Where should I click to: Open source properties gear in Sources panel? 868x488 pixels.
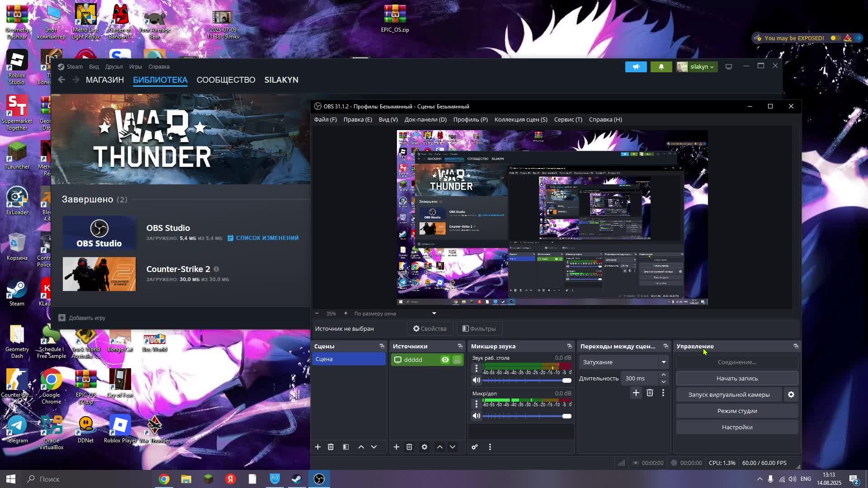pos(425,447)
